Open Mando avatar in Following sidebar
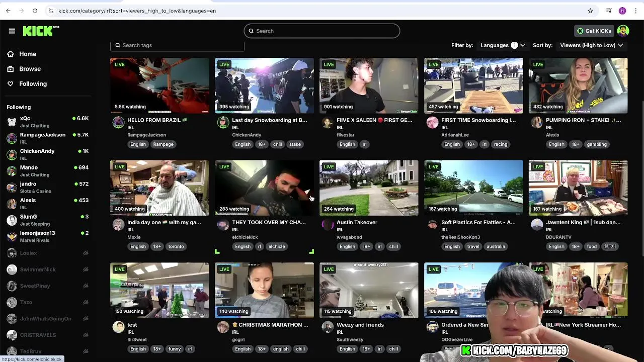 click(x=12, y=171)
